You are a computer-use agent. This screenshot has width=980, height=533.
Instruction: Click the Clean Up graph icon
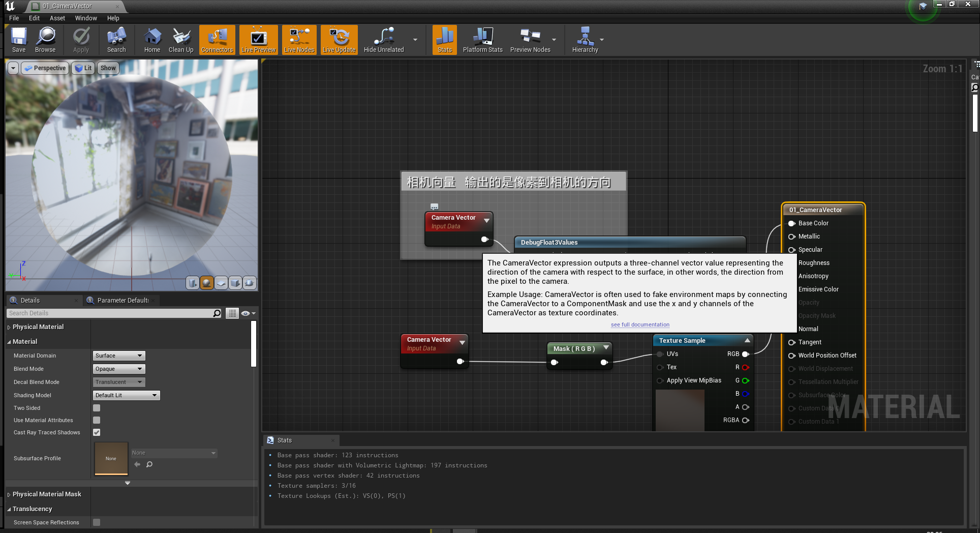181,40
